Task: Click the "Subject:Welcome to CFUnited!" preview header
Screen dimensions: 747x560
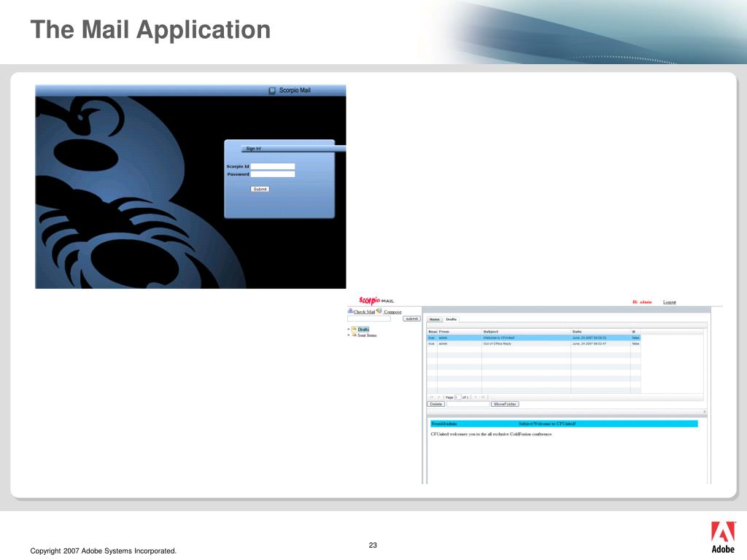Action: tap(547, 424)
